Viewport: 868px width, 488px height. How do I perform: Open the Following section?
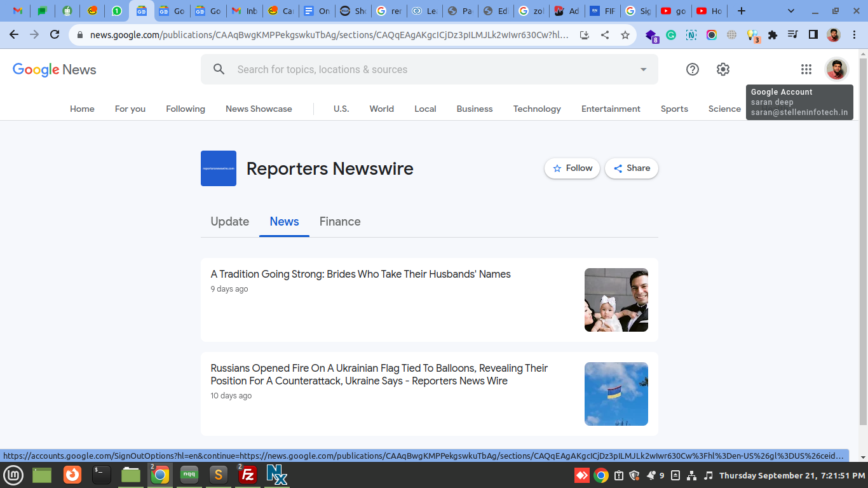click(186, 109)
